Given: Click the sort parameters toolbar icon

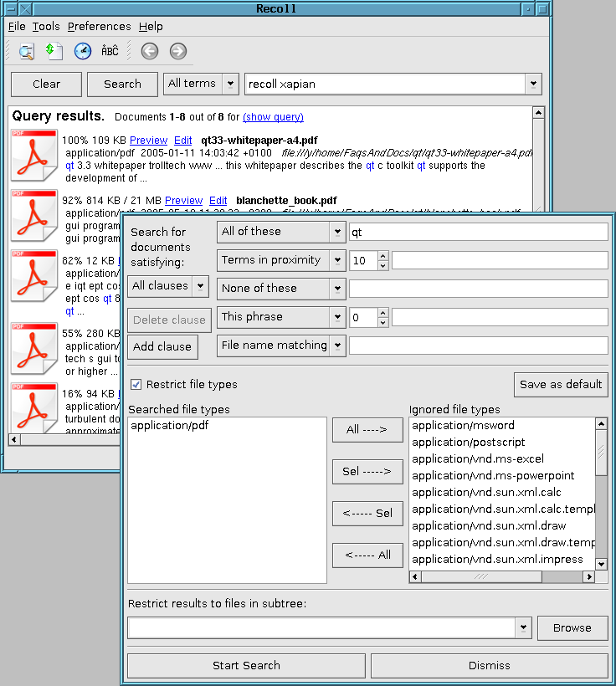Looking at the screenshot, I should [54, 51].
